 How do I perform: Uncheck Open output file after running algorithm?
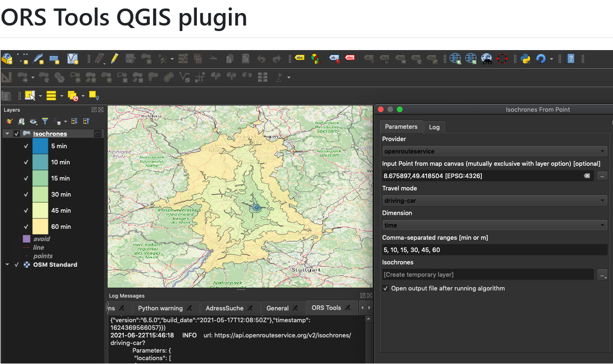coord(385,288)
